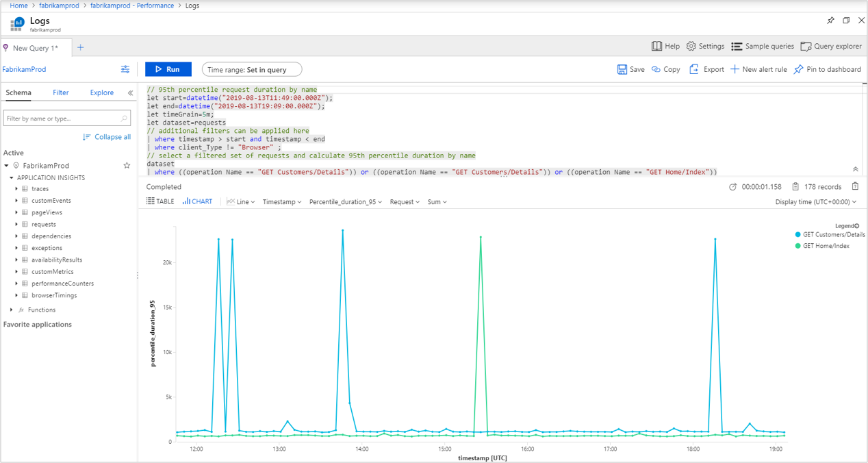Run the query

pos(168,69)
